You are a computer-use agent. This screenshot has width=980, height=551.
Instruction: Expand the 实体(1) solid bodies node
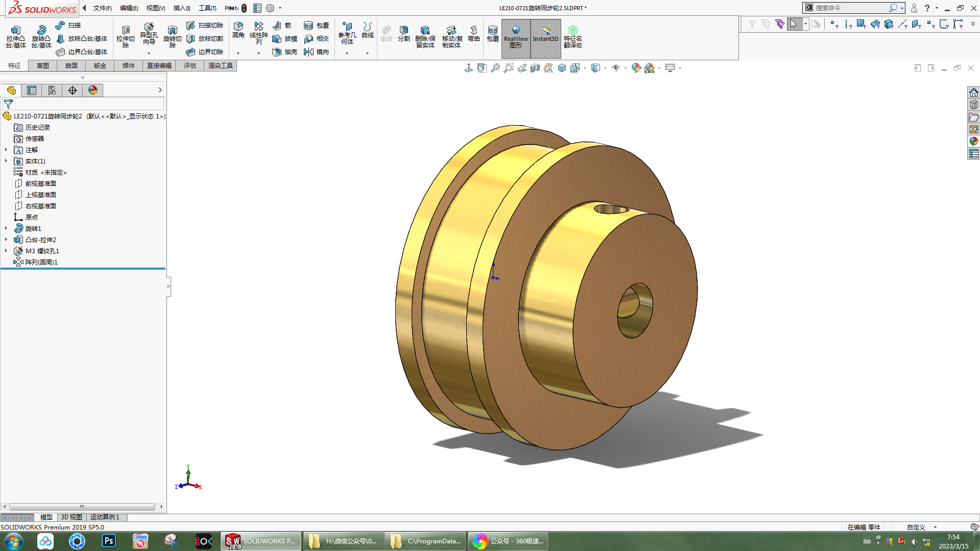coord(6,161)
